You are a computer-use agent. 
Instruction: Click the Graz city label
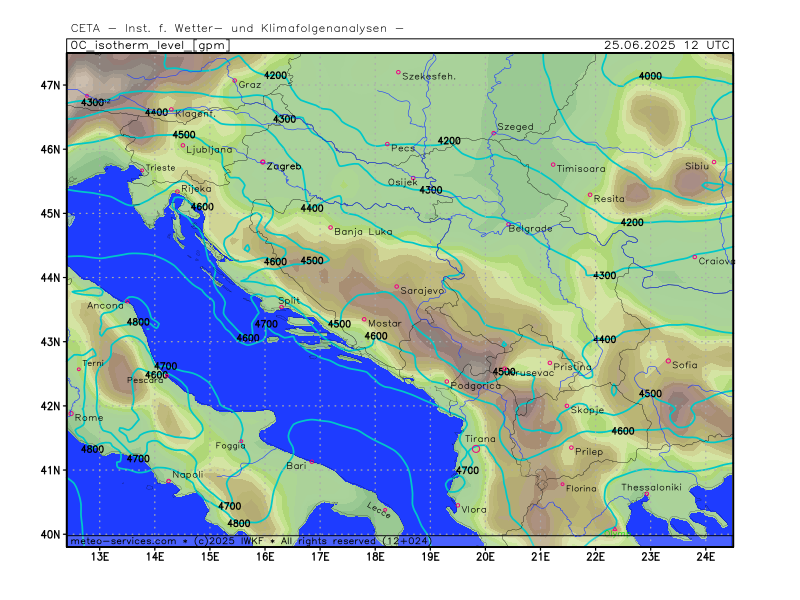click(x=249, y=85)
